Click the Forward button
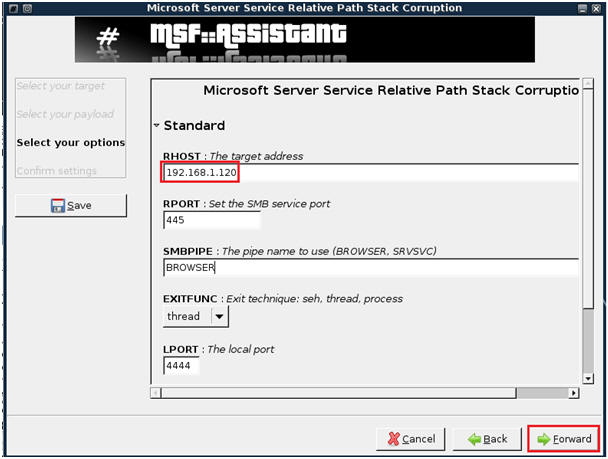 click(563, 439)
